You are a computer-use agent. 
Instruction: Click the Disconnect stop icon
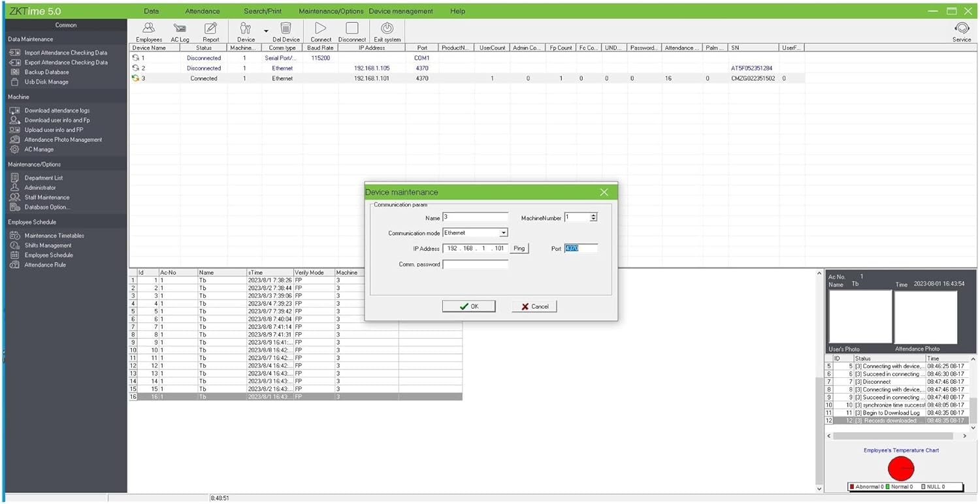[352, 29]
